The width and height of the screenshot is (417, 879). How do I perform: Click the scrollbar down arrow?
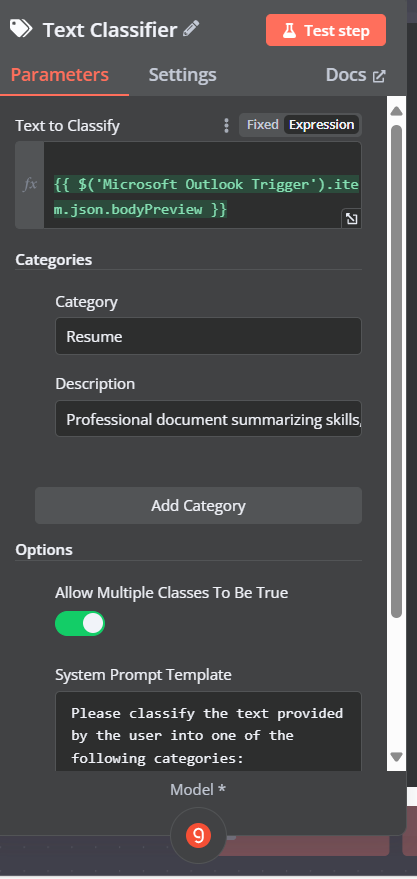[x=396, y=757]
